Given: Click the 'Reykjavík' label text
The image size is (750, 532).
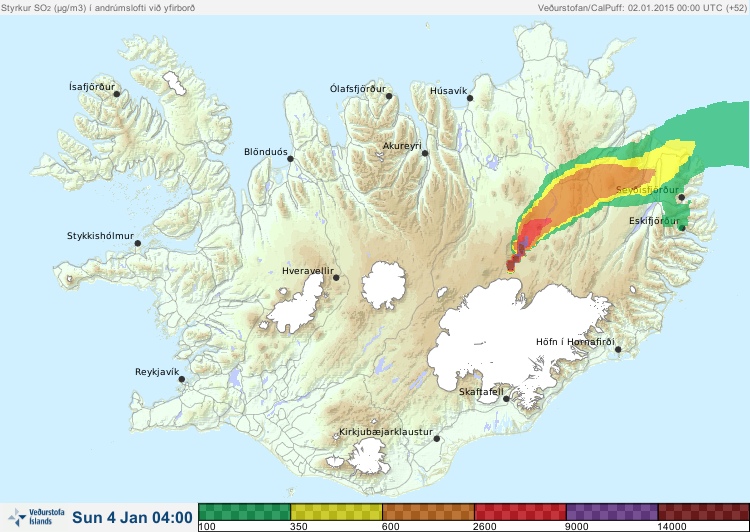Looking at the screenshot, I should pos(157,372).
